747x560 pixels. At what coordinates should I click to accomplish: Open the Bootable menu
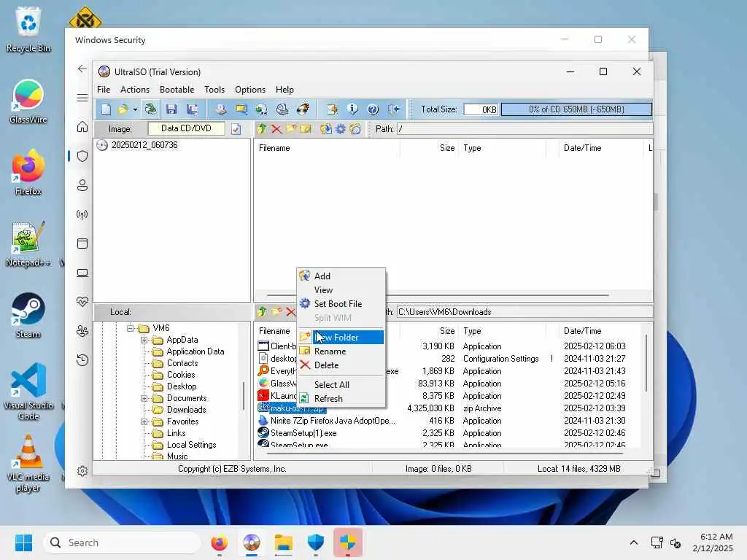[x=177, y=90]
